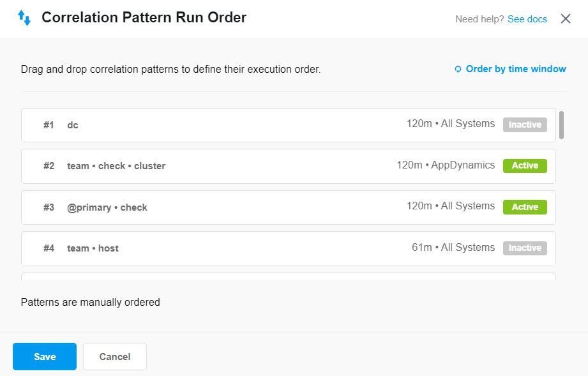Select the #1 pattern row named dc
The width and height of the screenshot is (588, 376).
255,124
